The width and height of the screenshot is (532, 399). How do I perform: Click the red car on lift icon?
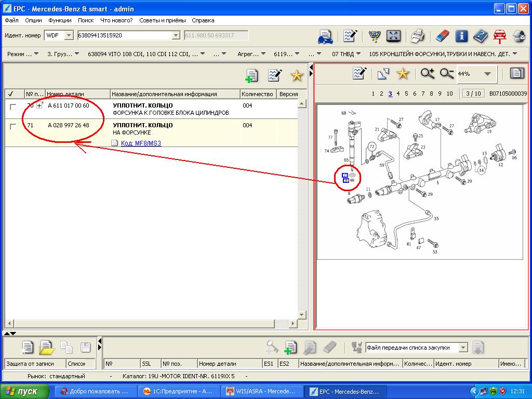(x=499, y=36)
